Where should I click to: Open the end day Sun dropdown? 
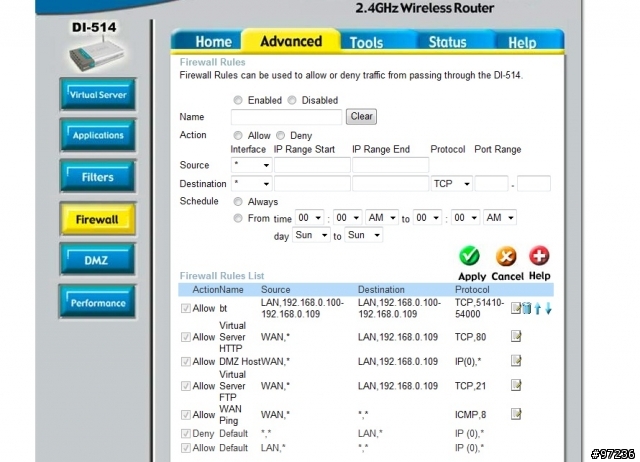pyautogui.click(x=364, y=235)
